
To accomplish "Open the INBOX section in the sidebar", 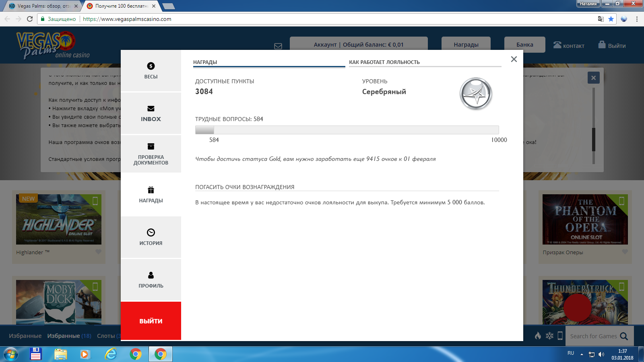I will (151, 113).
